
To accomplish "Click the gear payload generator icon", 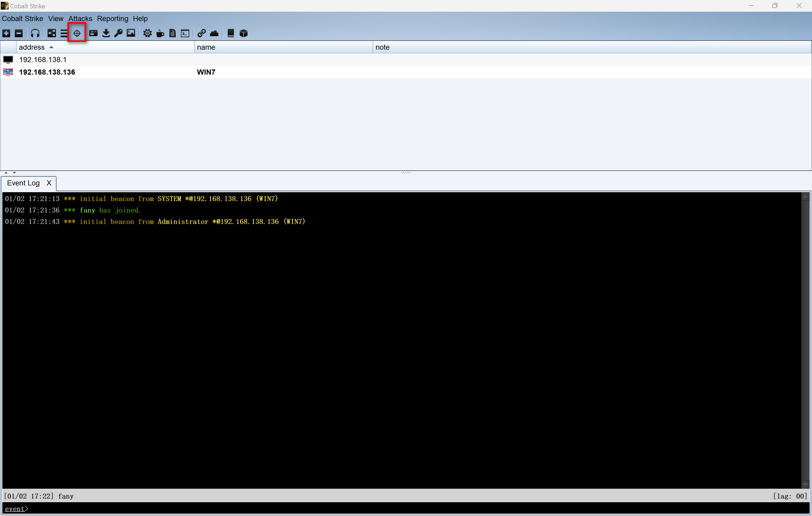I will point(147,33).
